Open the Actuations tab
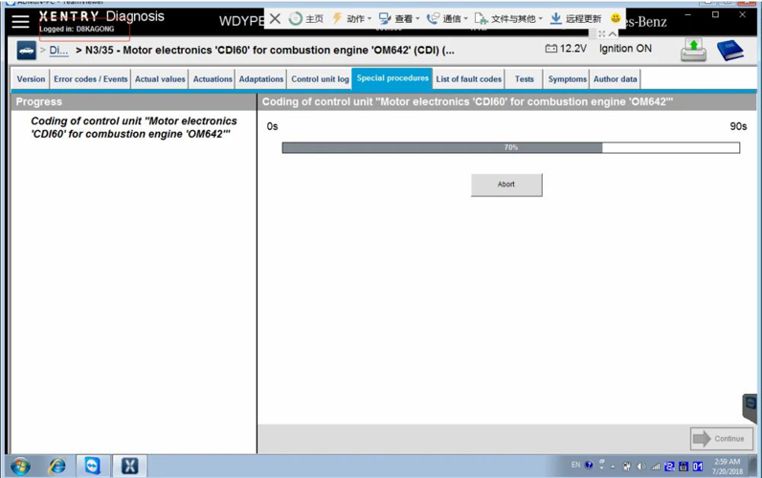762x478 pixels. pyautogui.click(x=212, y=79)
